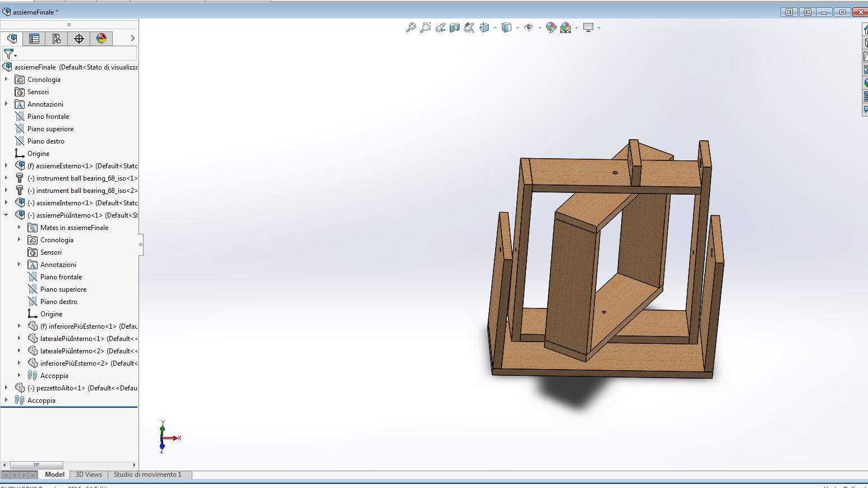Click the tree scrollbar right arrow
868x488 pixels.
134,465
